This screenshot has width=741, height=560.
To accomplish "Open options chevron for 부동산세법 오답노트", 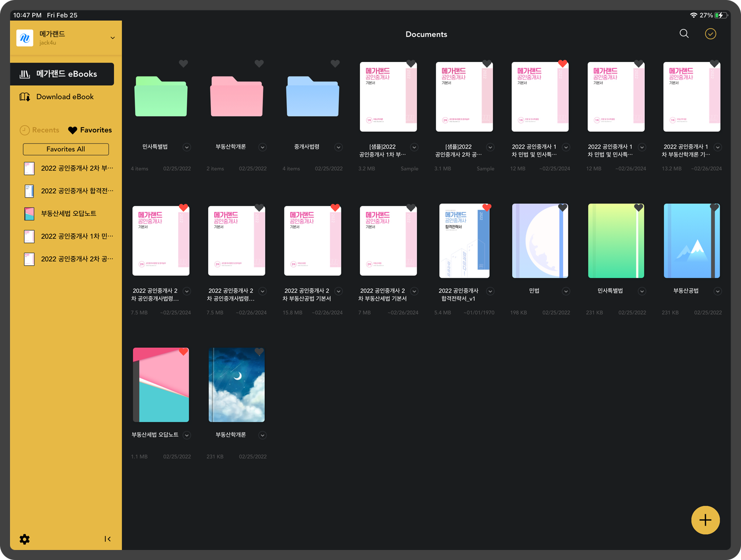I will (187, 435).
